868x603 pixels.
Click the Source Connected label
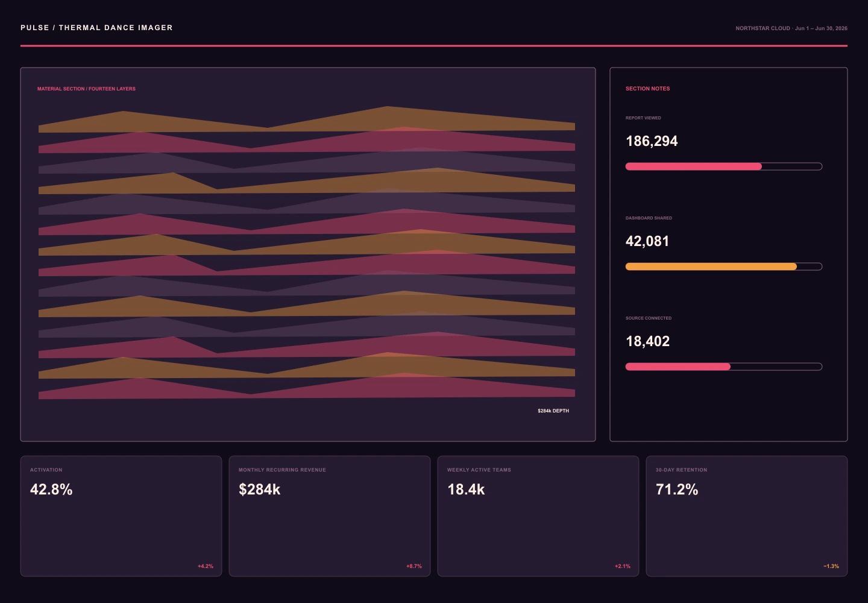click(649, 318)
